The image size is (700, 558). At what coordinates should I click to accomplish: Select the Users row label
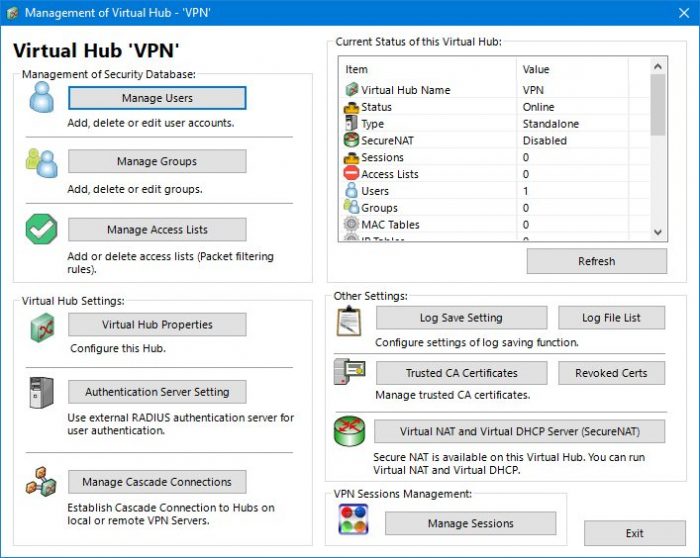coord(375,191)
